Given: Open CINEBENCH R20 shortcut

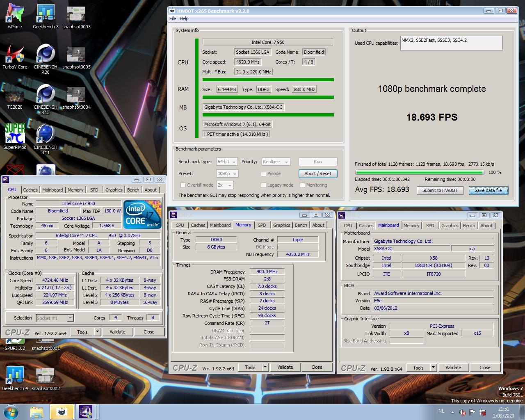Looking at the screenshot, I should pos(46,59).
